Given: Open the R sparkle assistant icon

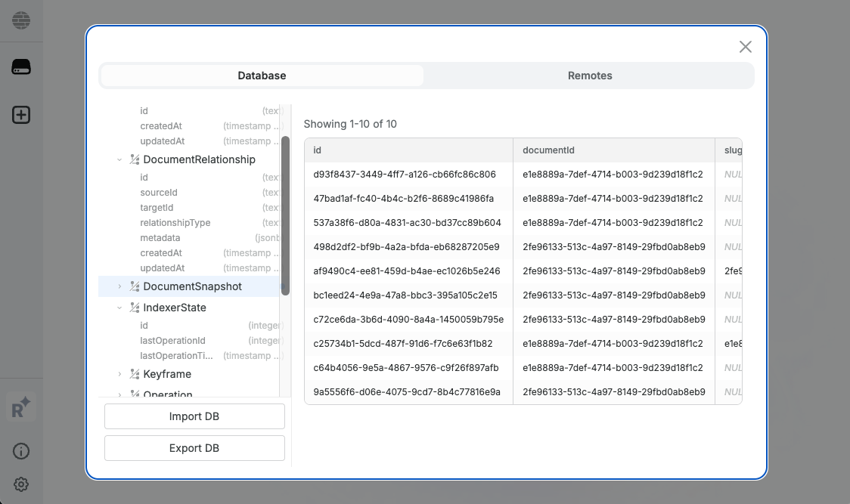Looking at the screenshot, I should coord(21,407).
